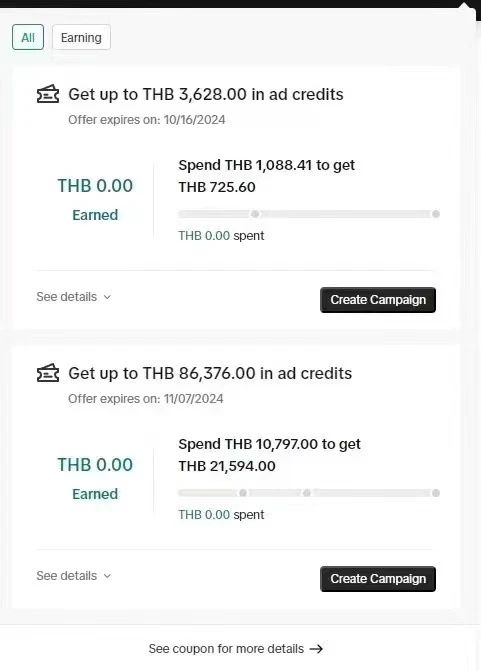Open See coupon for more details link
This screenshot has width=481, height=671.
point(236,649)
